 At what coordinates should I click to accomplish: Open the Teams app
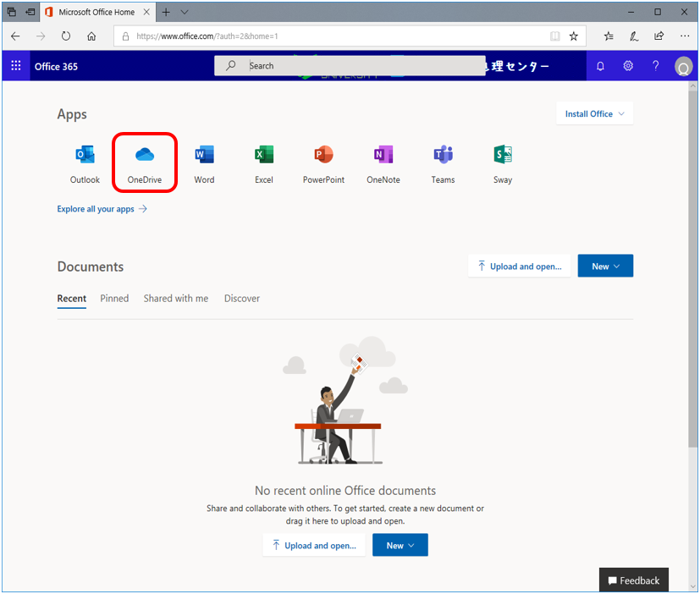(x=443, y=164)
